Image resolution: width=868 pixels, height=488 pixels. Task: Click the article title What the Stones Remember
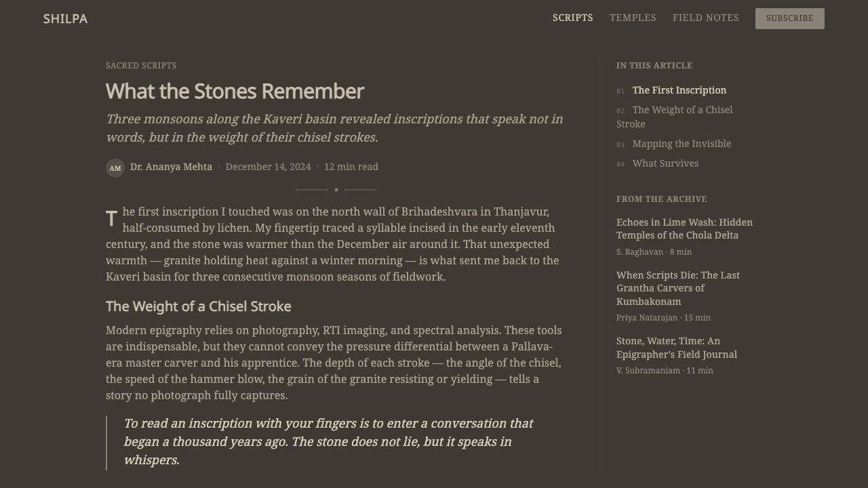point(235,91)
